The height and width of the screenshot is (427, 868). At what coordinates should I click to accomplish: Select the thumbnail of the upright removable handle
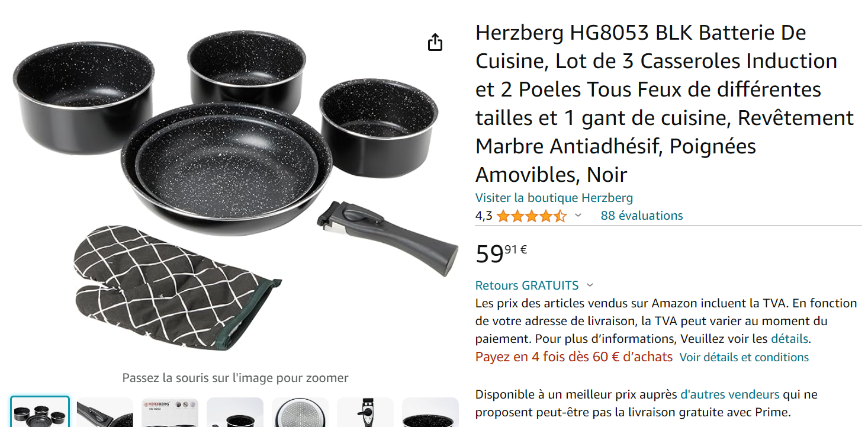pyautogui.click(x=365, y=412)
